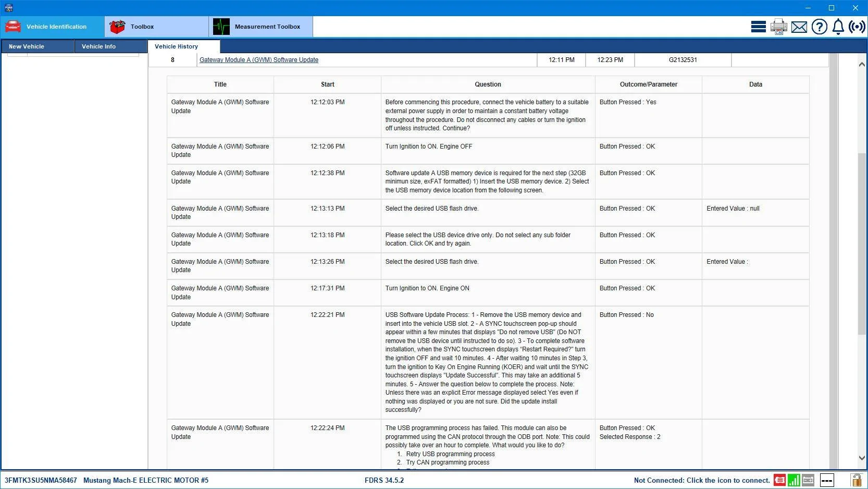Click the FDRS 34.5.2 version text
The height and width of the screenshot is (489, 868).
click(x=384, y=480)
